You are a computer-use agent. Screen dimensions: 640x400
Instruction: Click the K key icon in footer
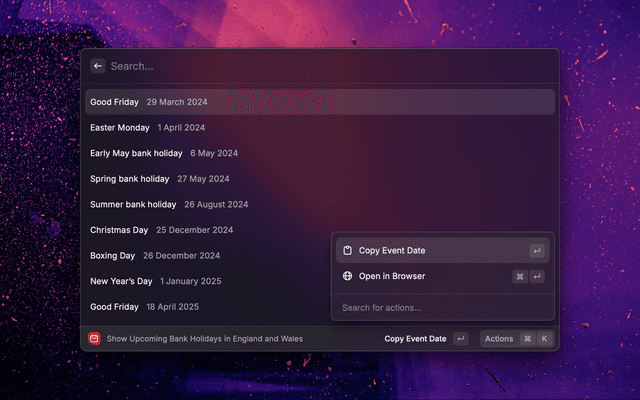545,339
